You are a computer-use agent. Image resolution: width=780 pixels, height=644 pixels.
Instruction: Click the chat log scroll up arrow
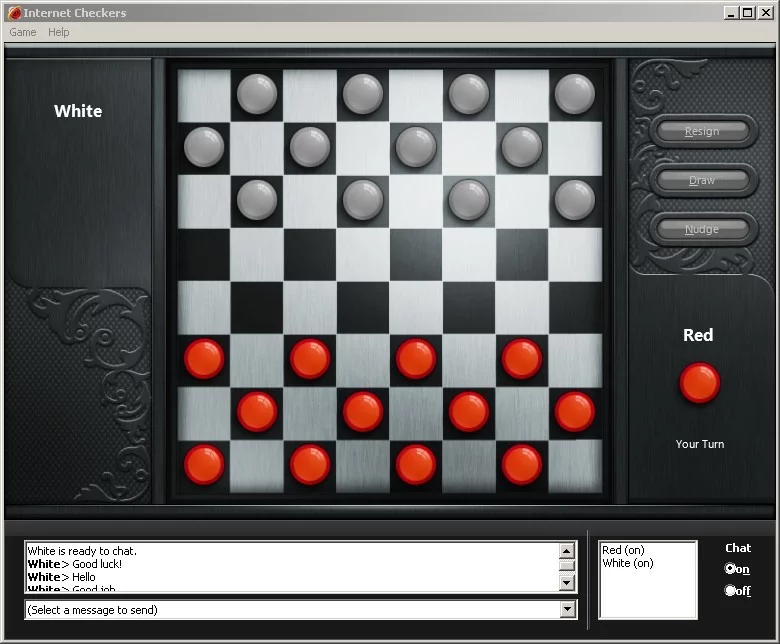tap(567, 551)
